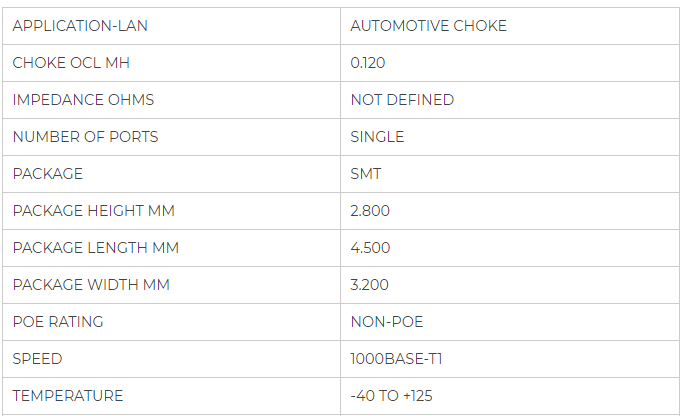Select the 1000BASE-T1 speed value
The width and height of the screenshot is (689, 416).
391,359
